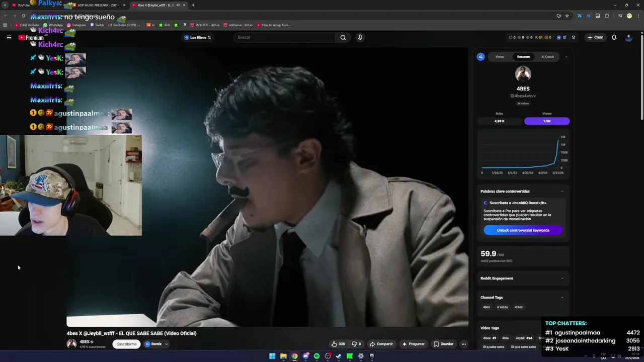Open the vidIQ trophy icon in the toolbar
Screen dimensions: 644x362
[x=574, y=37]
